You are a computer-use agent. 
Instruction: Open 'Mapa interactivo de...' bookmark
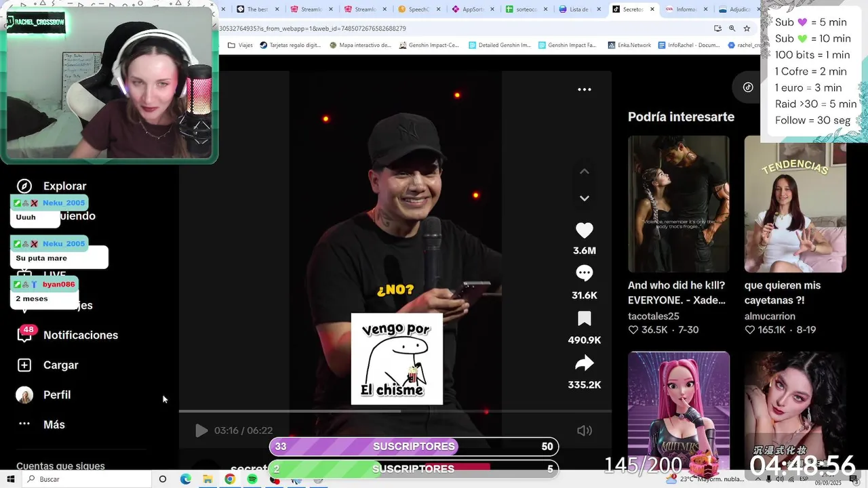pos(360,45)
